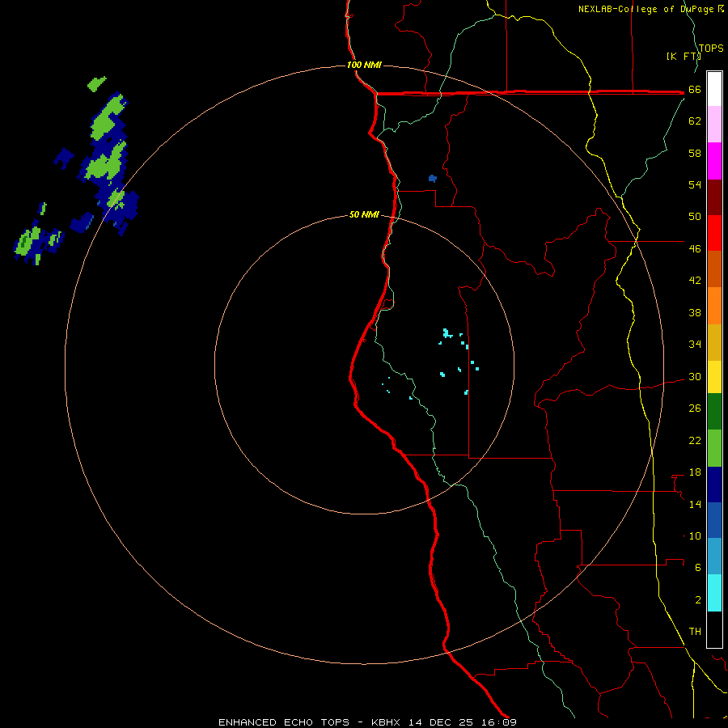
Task: Click the '26' legend value
Action: (695, 408)
